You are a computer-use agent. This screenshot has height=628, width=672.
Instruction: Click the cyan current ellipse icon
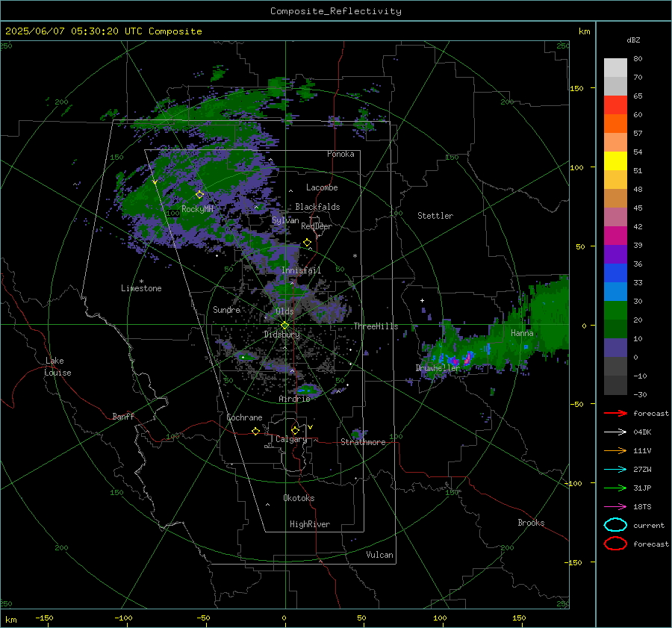click(x=615, y=525)
